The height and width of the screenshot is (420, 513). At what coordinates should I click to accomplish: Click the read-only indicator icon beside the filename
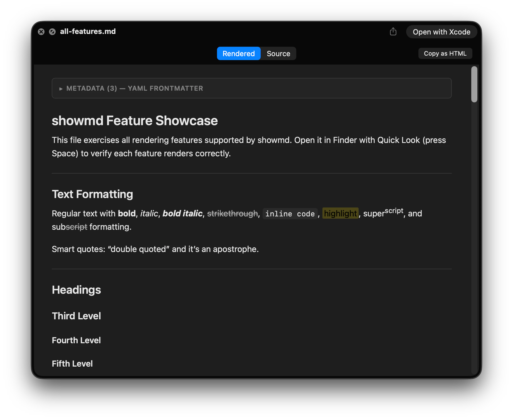[x=52, y=32]
